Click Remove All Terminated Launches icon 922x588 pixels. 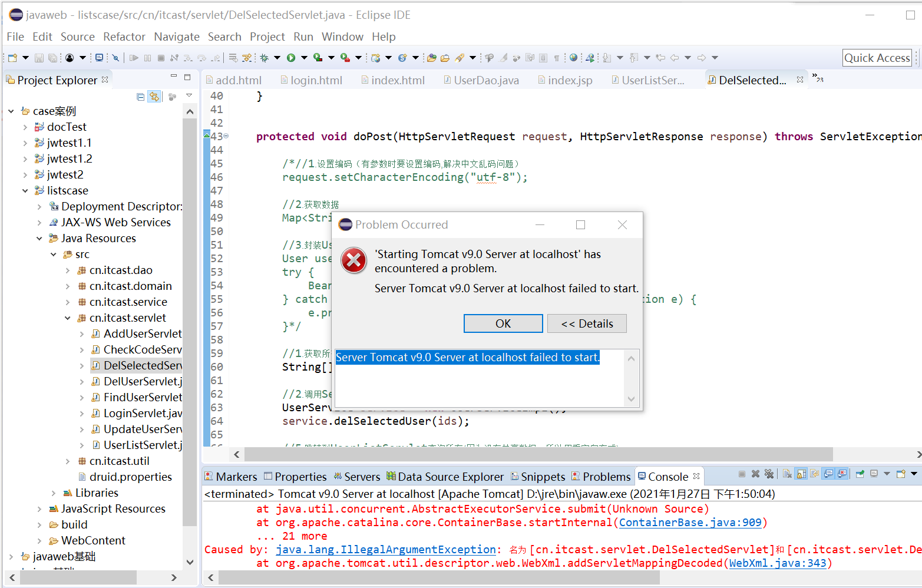tap(769, 474)
